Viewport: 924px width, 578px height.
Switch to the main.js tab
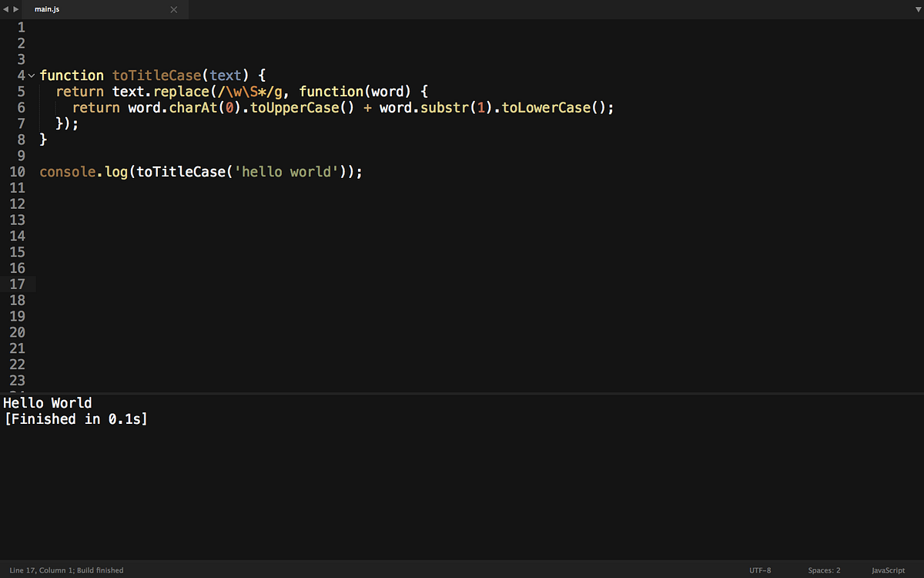(47, 9)
